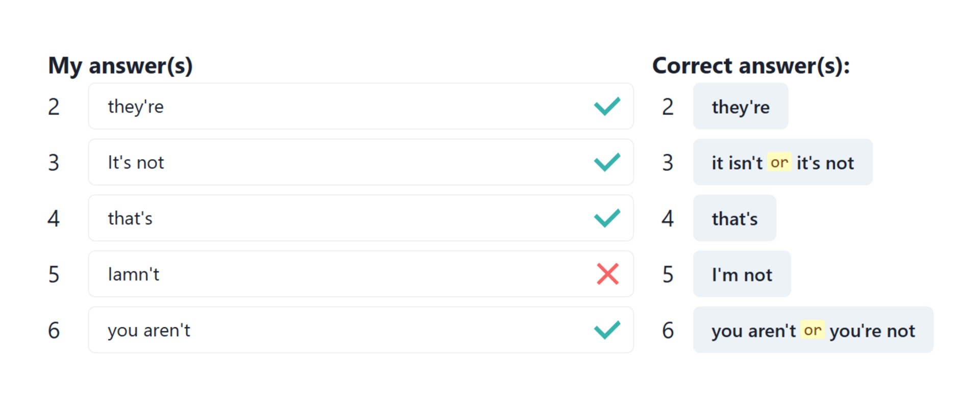Click the green checkmark beside "It's not"
This screenshot has height=408, width=980.
coord(607,162)
